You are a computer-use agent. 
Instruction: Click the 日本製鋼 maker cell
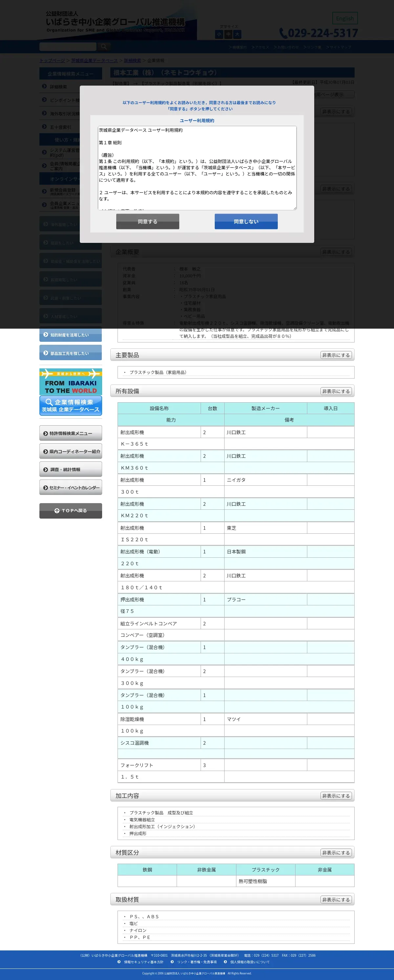click(x=266, y=552)
